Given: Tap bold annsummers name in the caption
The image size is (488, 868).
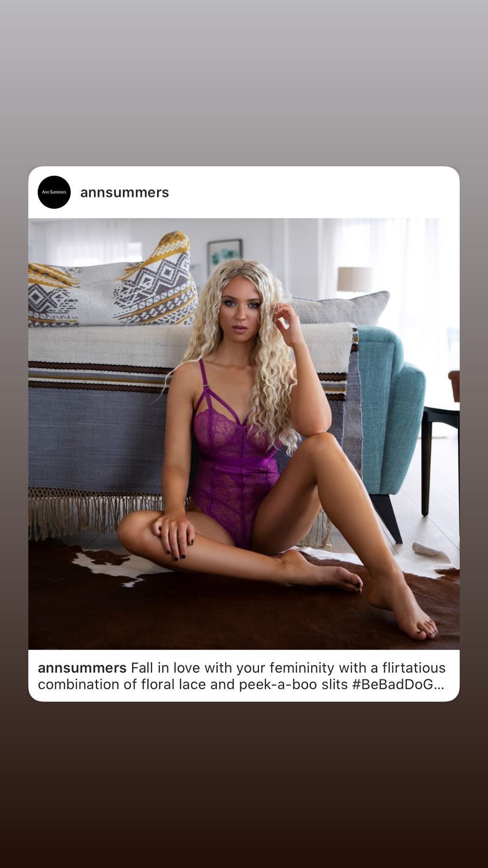Looking at the screenshot, I should (82, 668).
